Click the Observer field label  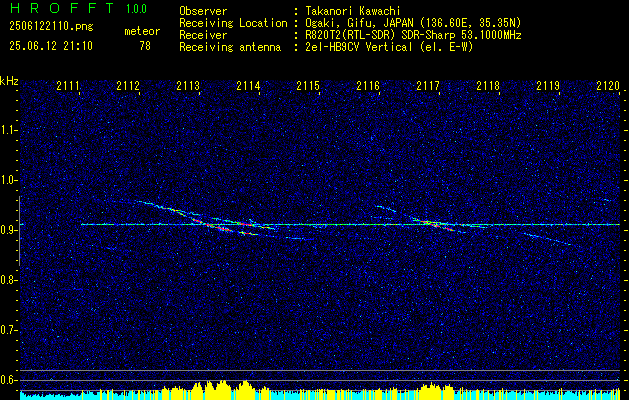[x=203, y=11]
